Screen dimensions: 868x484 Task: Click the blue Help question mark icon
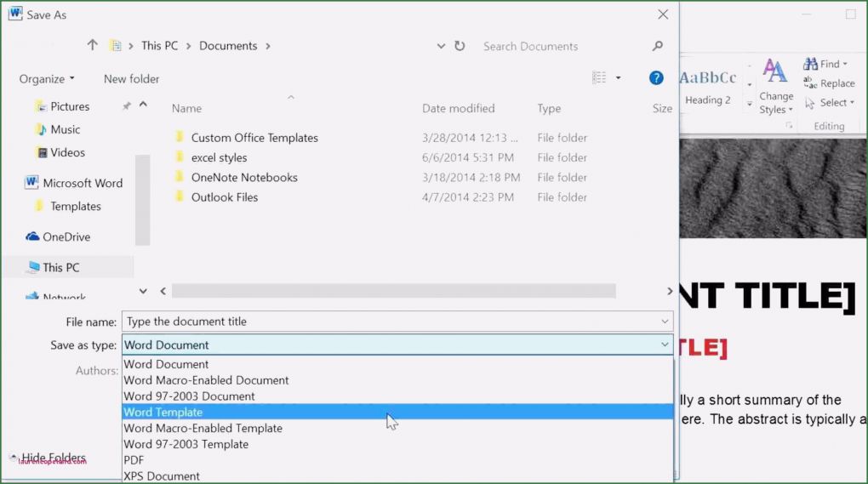[x=656, y=78]
